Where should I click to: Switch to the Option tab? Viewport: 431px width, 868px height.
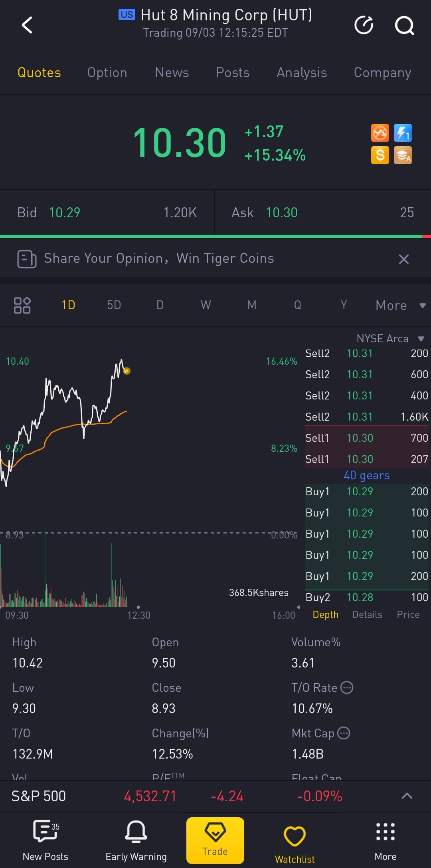click(x=107, y=73)
